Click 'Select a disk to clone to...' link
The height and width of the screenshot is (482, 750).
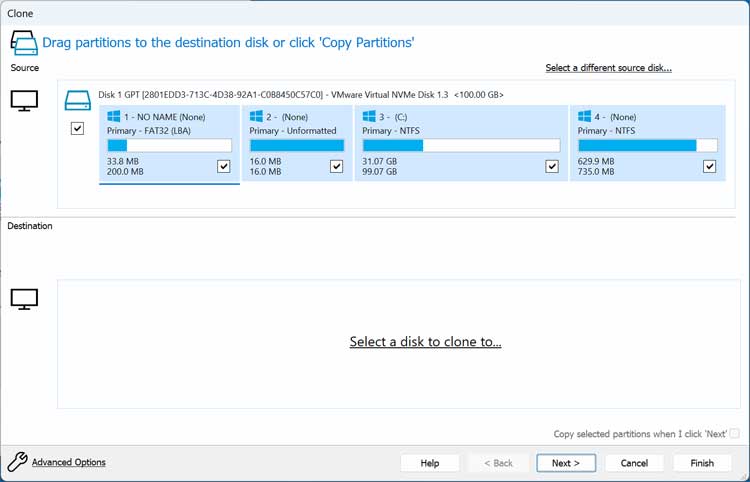click(x=425, y=341)
